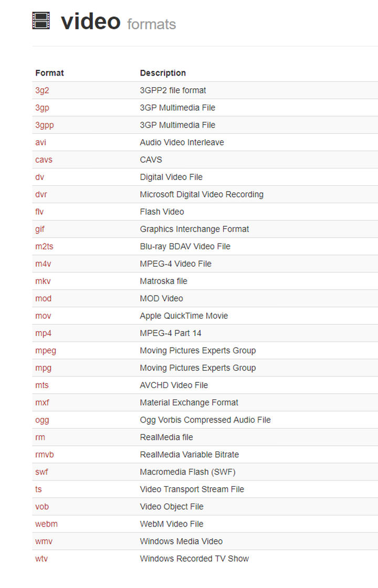Click the film strip icon beside video heading
Image resolution: width=378 pixels, height=588 pixels.
[41, 20]
